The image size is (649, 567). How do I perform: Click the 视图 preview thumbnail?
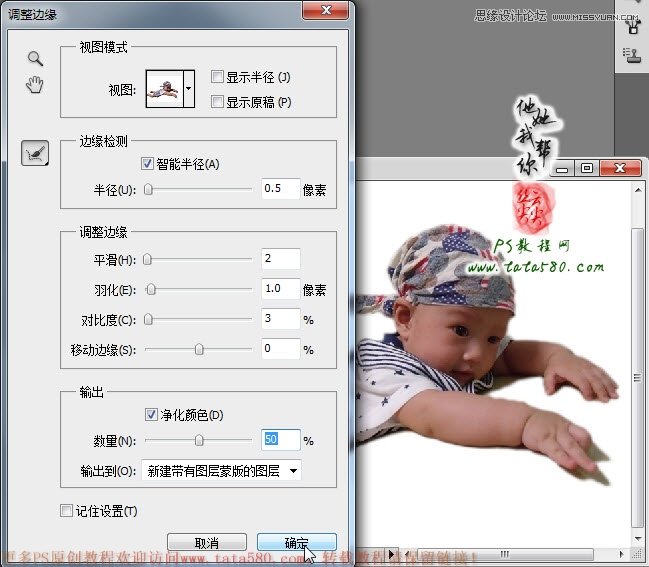pyautogui.click(x=164, y=89)
